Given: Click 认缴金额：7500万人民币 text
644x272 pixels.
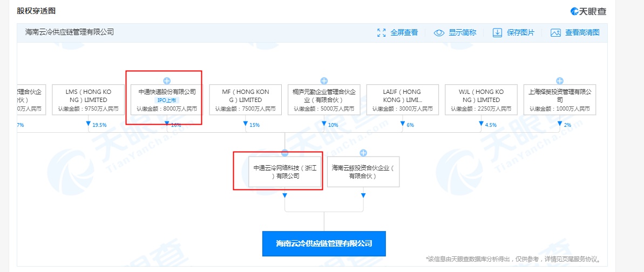Looking at the screenshot, I should point(246,109).
